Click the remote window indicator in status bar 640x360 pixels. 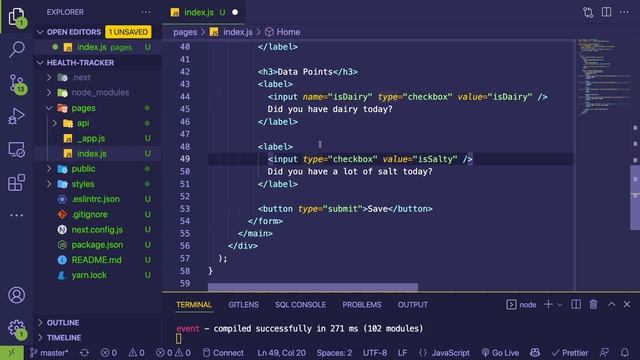pos(12,353)
